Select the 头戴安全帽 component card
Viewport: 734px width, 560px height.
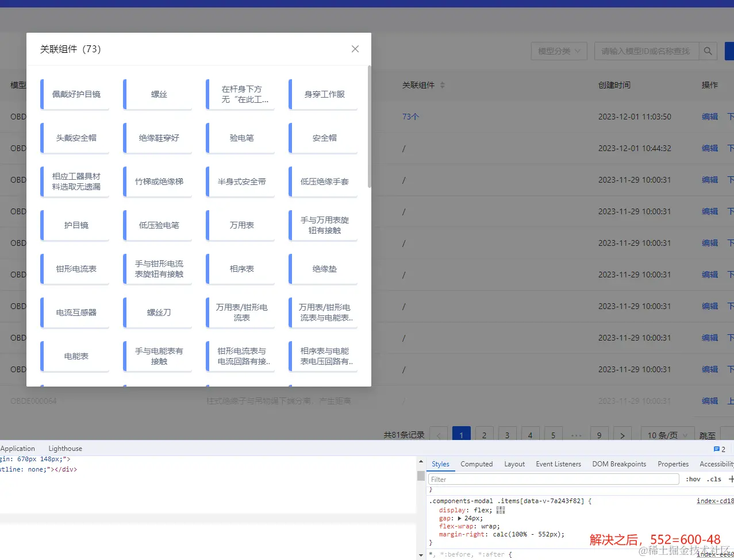[x=75, y=138]
